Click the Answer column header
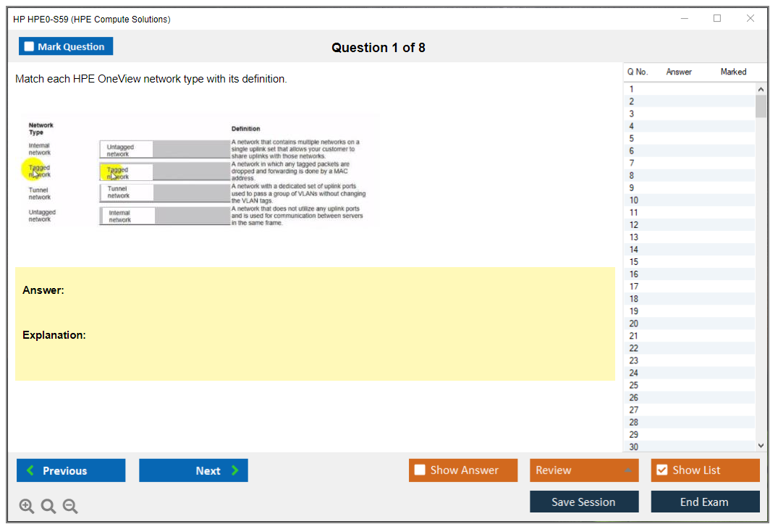 [x=679, y=72]
